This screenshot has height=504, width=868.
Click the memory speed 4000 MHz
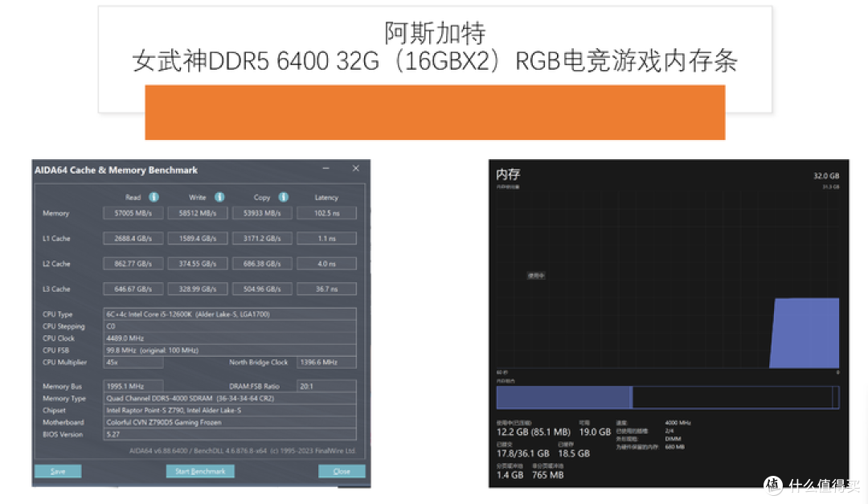pos(678,423)
